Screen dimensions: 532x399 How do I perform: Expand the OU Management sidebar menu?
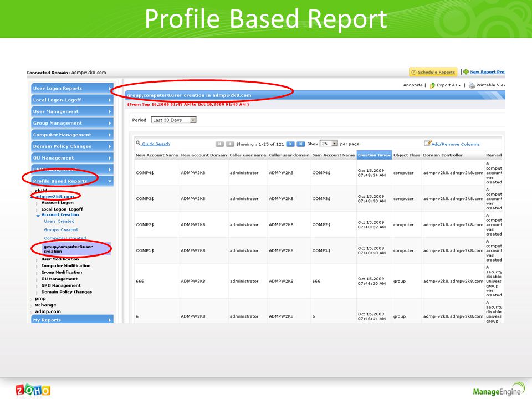click(72, 158)
